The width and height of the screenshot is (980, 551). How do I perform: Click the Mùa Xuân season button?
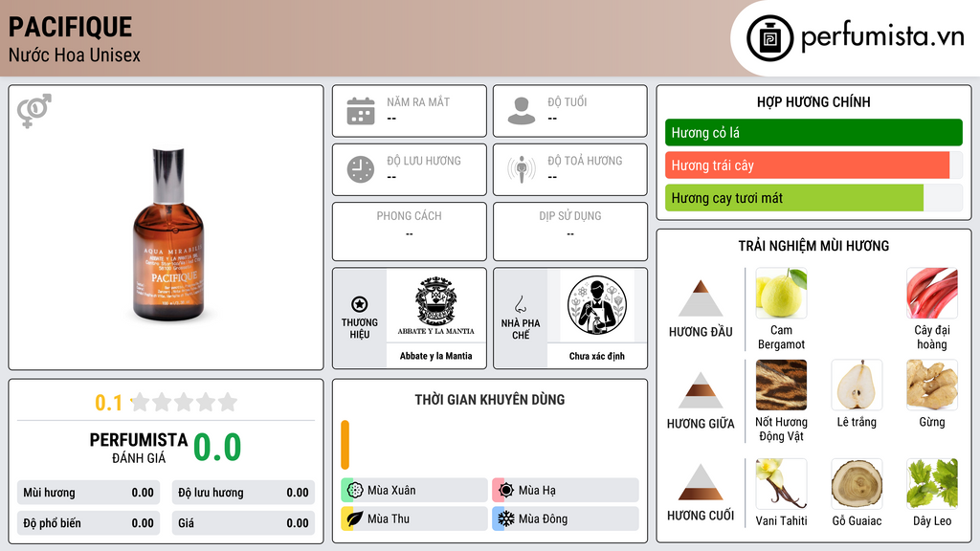click(414, 491)
